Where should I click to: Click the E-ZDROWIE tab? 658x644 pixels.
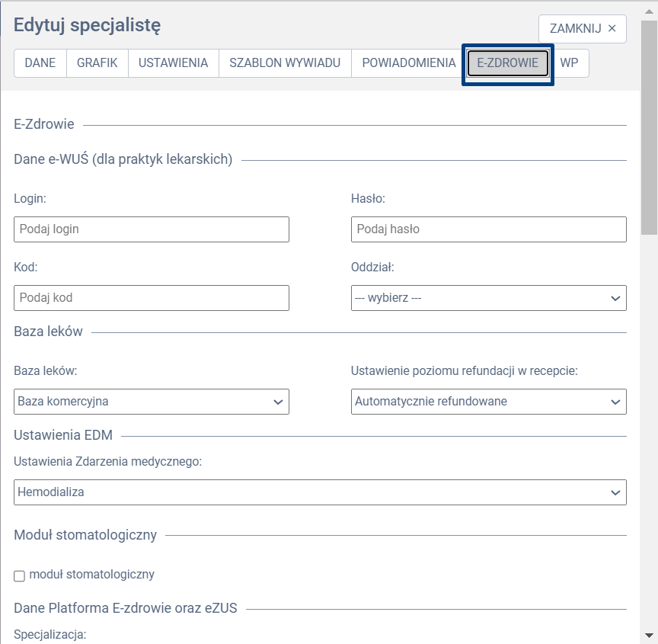click(507, 63)
